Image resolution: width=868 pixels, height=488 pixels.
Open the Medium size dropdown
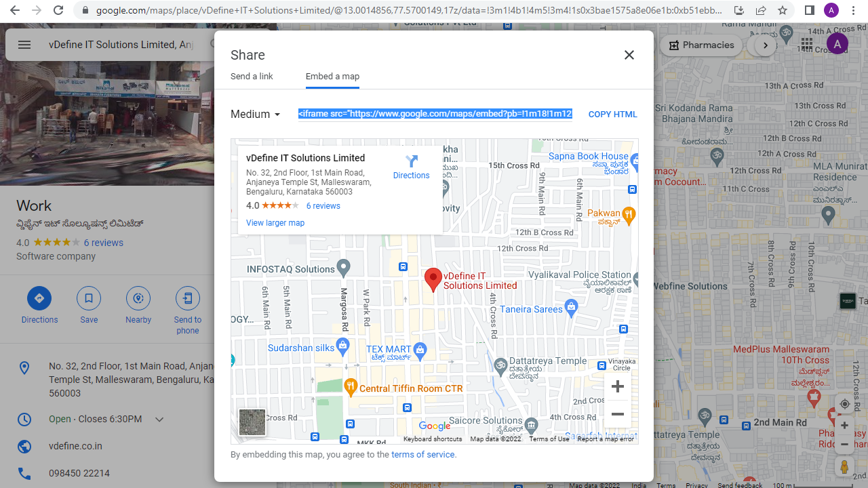pos(256,114)
